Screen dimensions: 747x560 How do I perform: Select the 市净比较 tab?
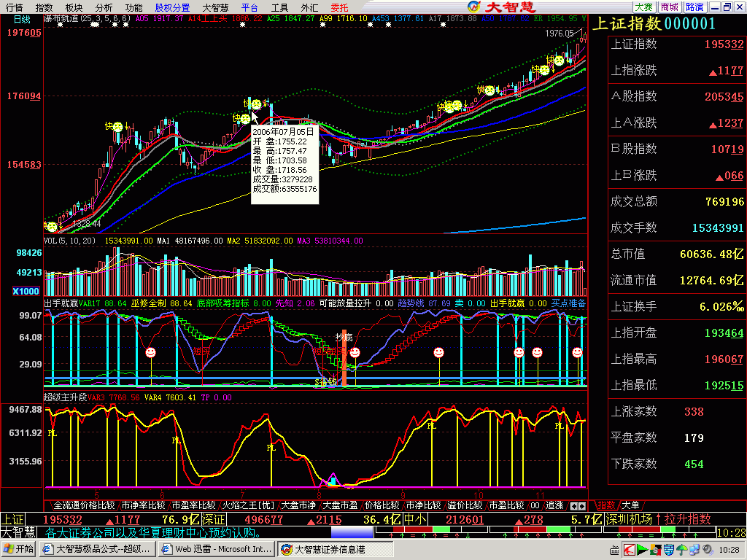pyautogui.click(x=424, y=505)
